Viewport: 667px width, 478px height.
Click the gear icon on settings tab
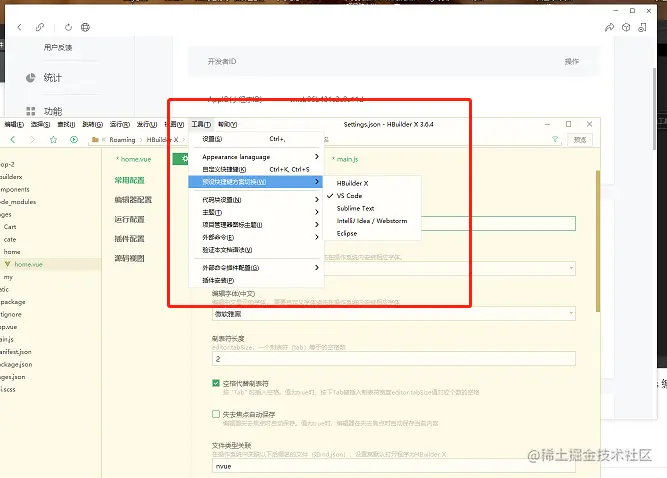(185, 159)
